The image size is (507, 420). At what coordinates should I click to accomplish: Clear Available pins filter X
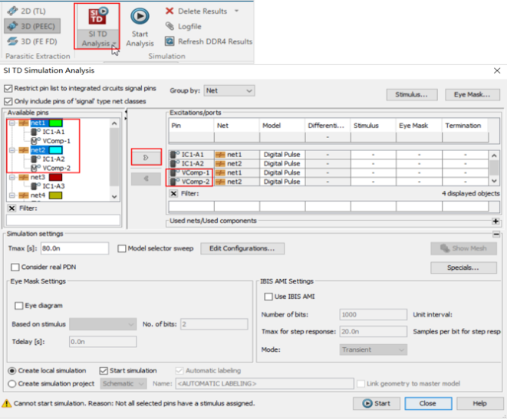[12, 208]
